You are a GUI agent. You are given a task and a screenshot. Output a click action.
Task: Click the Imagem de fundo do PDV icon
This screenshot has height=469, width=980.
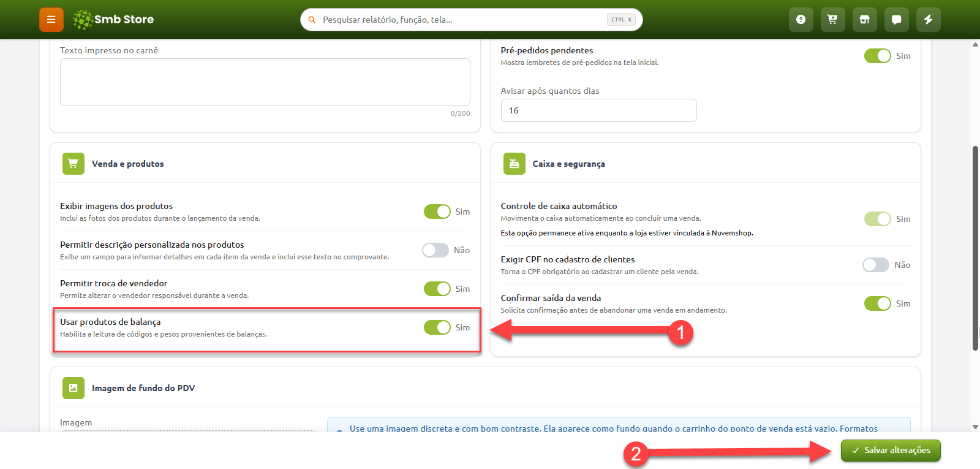click(73, 388)
